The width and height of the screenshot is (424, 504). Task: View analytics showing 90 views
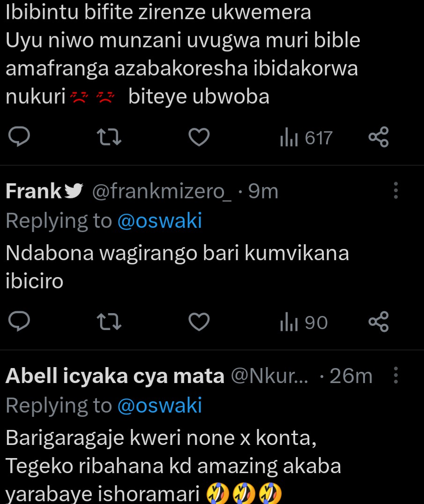pos(303,323)
